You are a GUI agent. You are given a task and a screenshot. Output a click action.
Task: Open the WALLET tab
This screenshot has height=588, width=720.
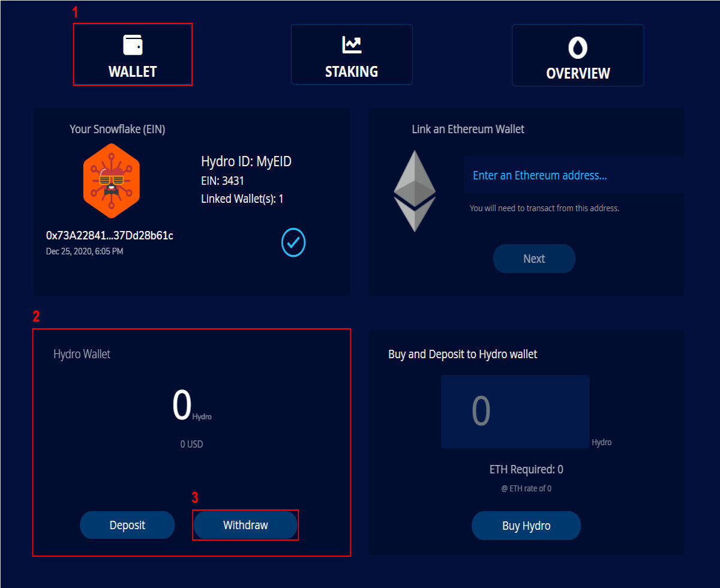point(133,54)
